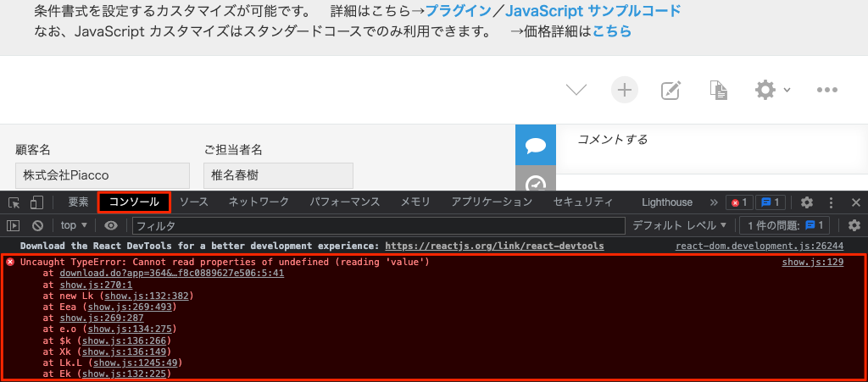Open console settings gear icon

tap(854, 225)
